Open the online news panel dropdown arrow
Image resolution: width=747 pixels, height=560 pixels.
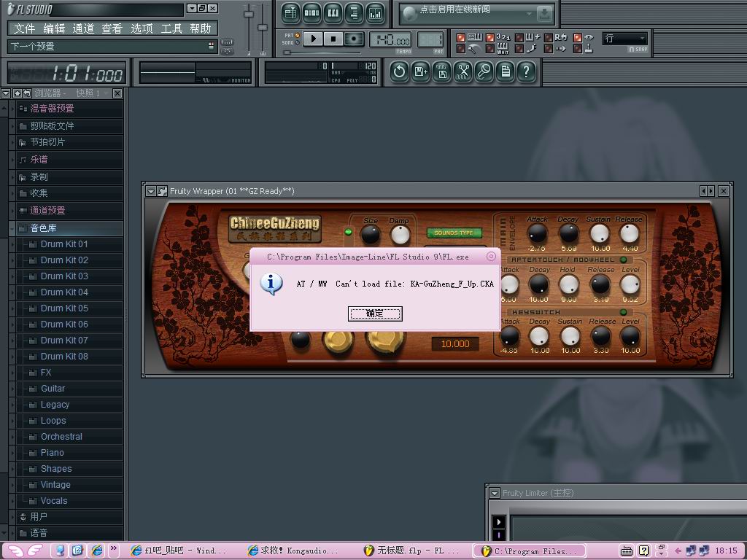(x=529, y=14)
